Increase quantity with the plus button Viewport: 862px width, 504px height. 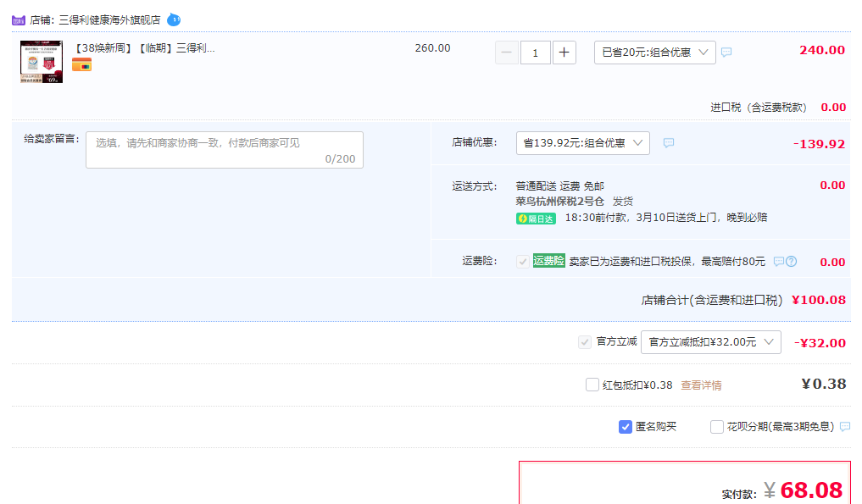click(x=564, y=53)
